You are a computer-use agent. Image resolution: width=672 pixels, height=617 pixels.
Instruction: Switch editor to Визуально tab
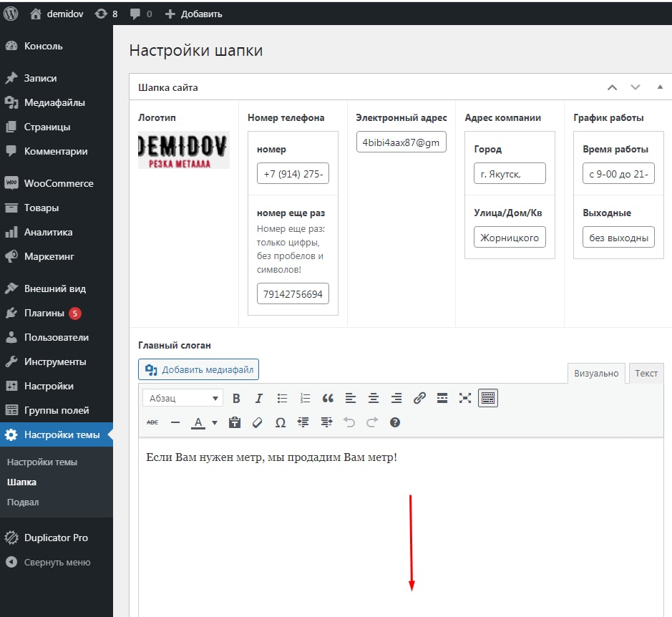[596, 373]
